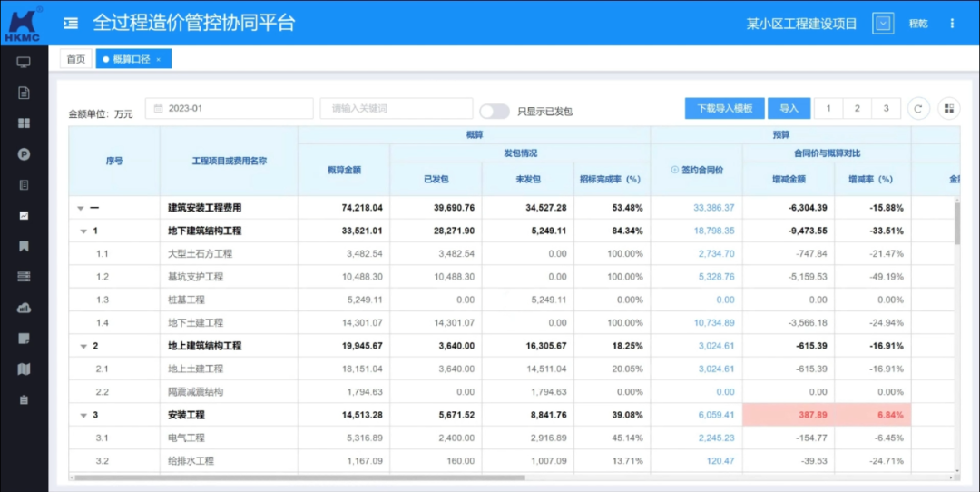The width and height of the screenshot is (980, 492).
Task: Open the line chart icon in sidebar
Action: [x=24, y=216]
